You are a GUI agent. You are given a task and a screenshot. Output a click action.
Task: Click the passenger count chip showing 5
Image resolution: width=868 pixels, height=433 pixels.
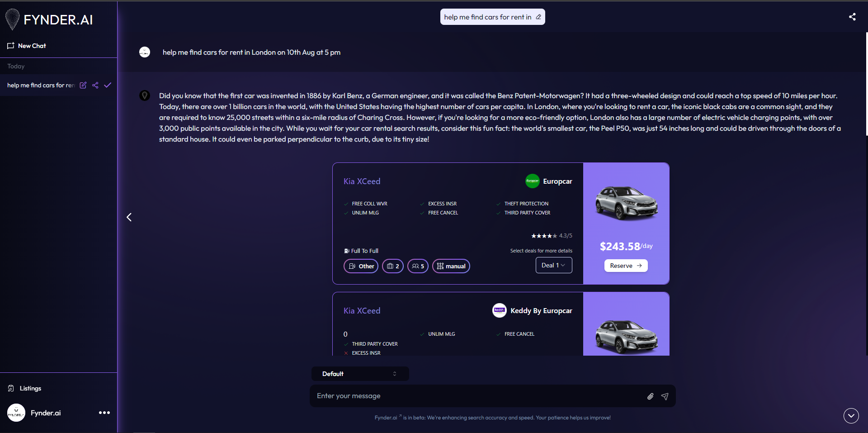point(418,266)
